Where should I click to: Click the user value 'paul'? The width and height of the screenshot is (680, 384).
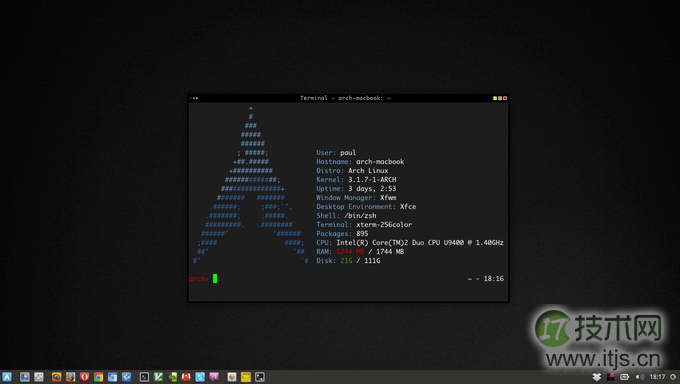[x=348, y=153]
